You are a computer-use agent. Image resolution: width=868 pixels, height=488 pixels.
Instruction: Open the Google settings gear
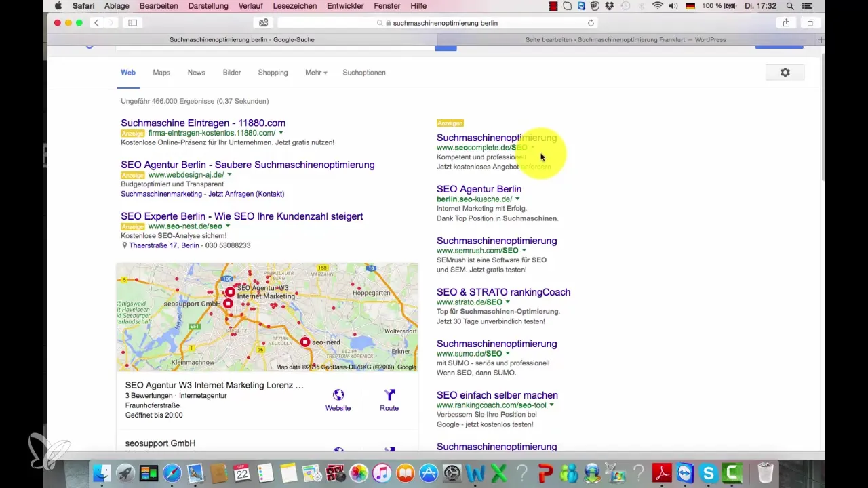pos(785,73)
